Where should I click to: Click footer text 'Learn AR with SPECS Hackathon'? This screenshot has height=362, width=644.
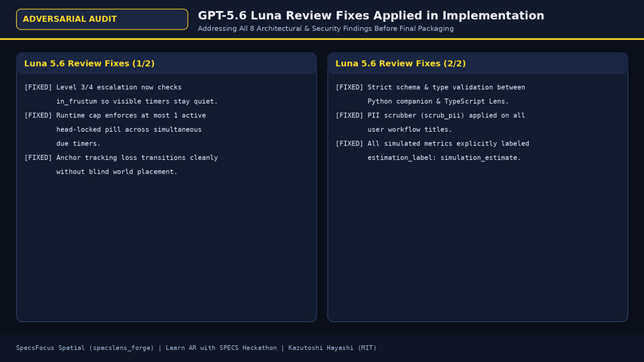coord(221,348)
